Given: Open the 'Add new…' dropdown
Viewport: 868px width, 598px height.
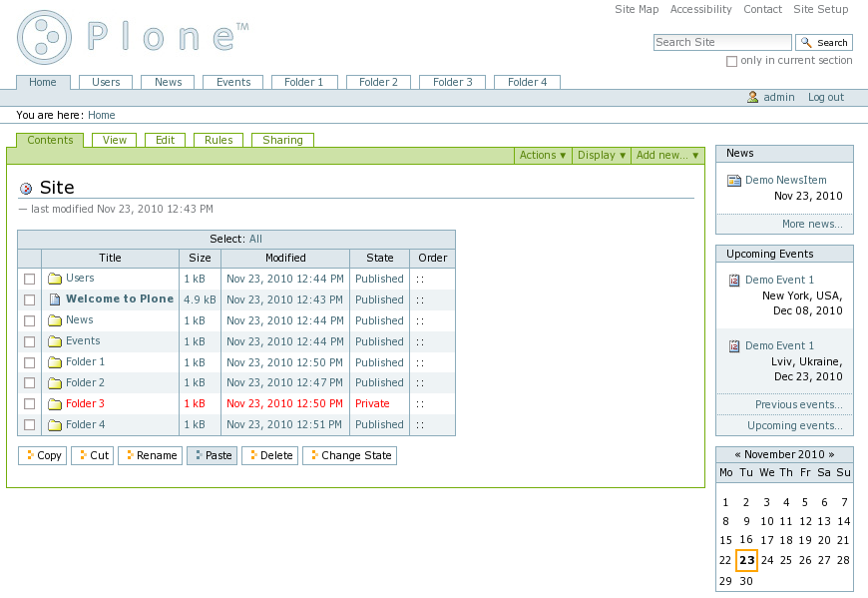Looking at the screenshot, I should [667, 156].
